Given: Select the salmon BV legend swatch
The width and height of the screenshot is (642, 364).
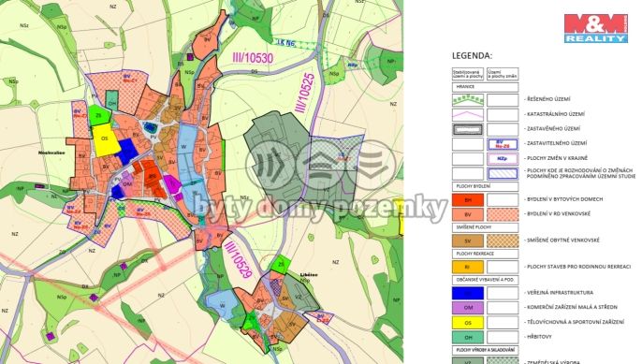Looking at the screenshot, I should tap(468, 214).
